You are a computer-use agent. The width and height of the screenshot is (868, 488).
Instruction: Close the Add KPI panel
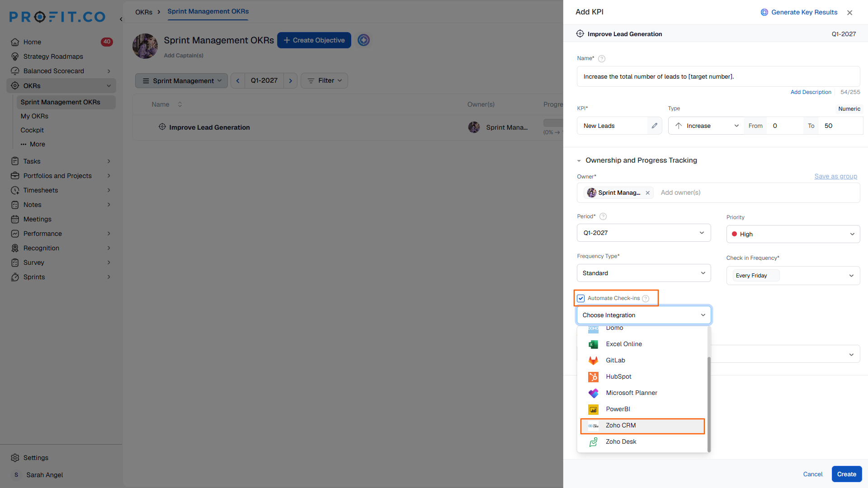[x=849, y=13]
